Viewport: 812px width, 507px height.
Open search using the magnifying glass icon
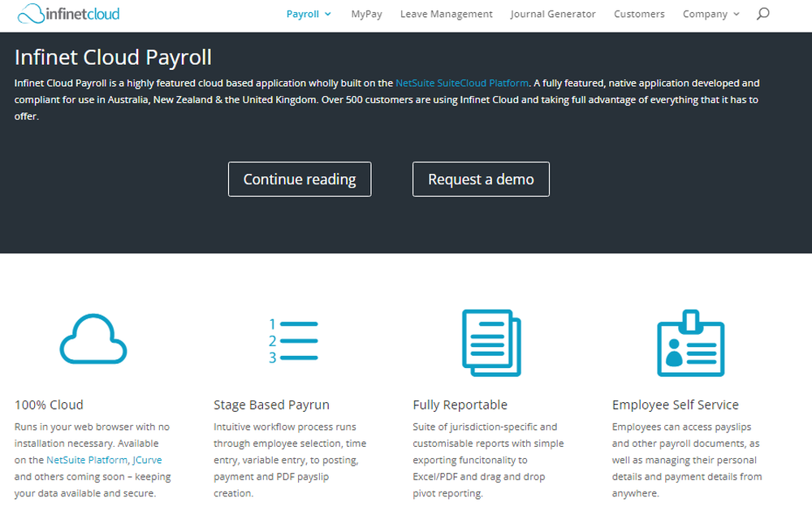point(762,14)
